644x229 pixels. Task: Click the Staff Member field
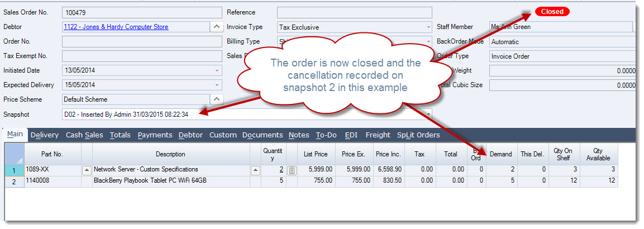(561, 27)
